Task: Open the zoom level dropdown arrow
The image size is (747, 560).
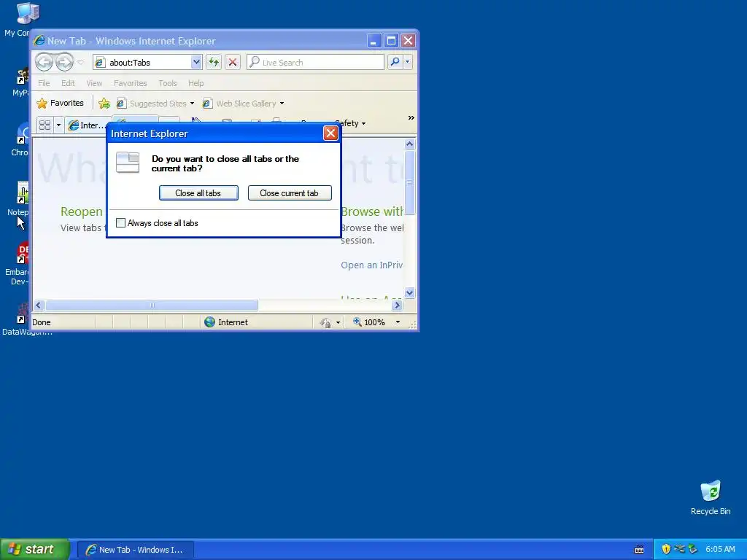Action: (398, 322)
